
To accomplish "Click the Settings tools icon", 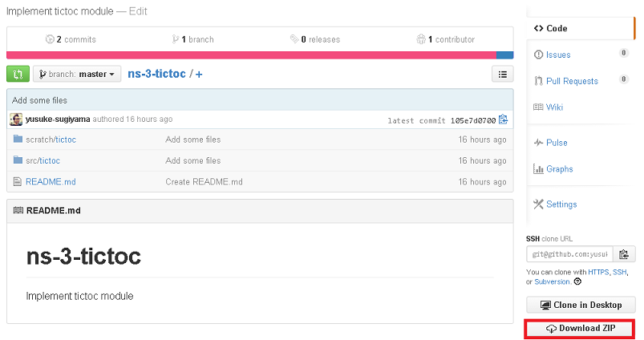I will (x=538, y=204).
